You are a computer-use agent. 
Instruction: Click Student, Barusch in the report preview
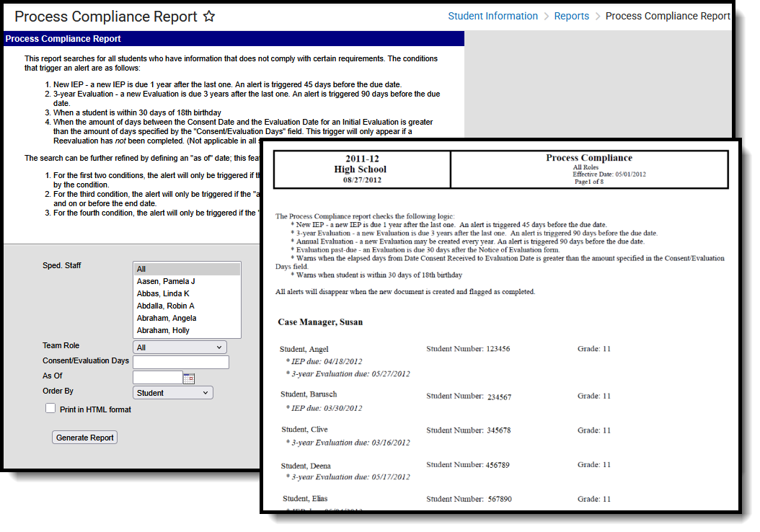[309, 394]
